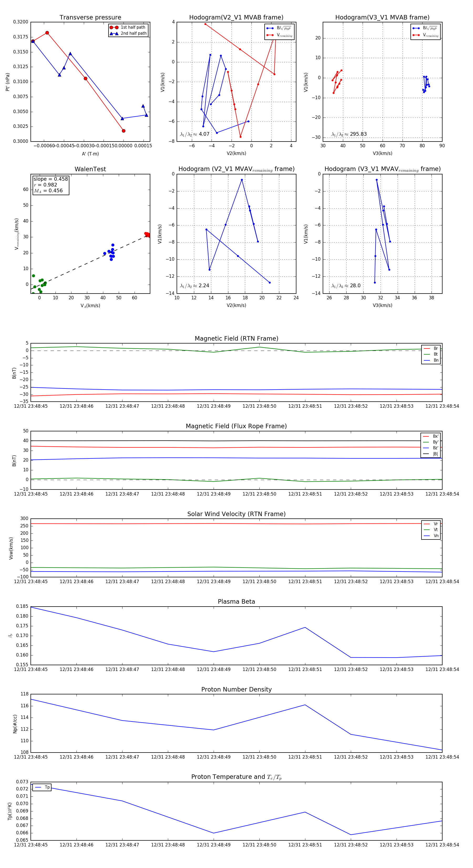473x868 pixels.
Task: Click the 'Plasma Beta' plot title
Action: point(236,602)
